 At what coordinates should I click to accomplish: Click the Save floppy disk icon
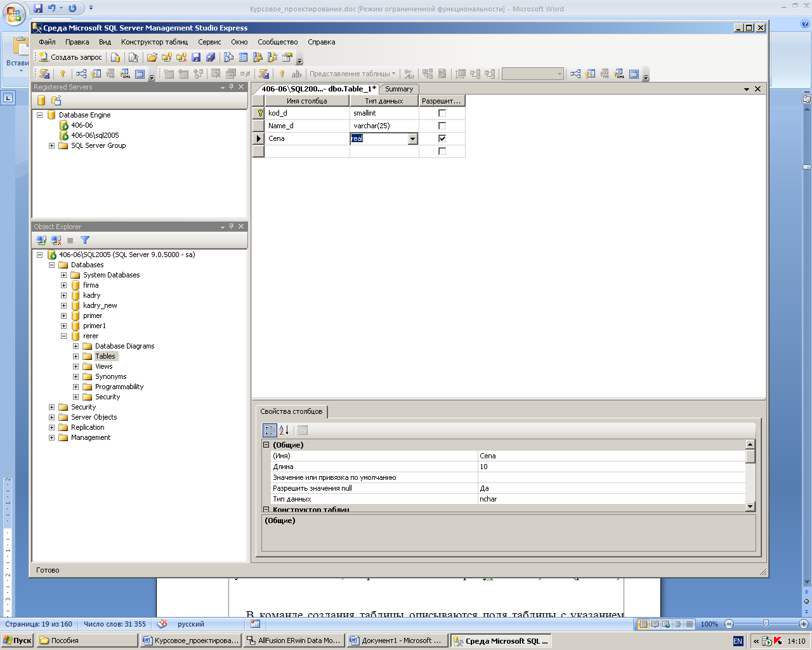coord(196,57)
